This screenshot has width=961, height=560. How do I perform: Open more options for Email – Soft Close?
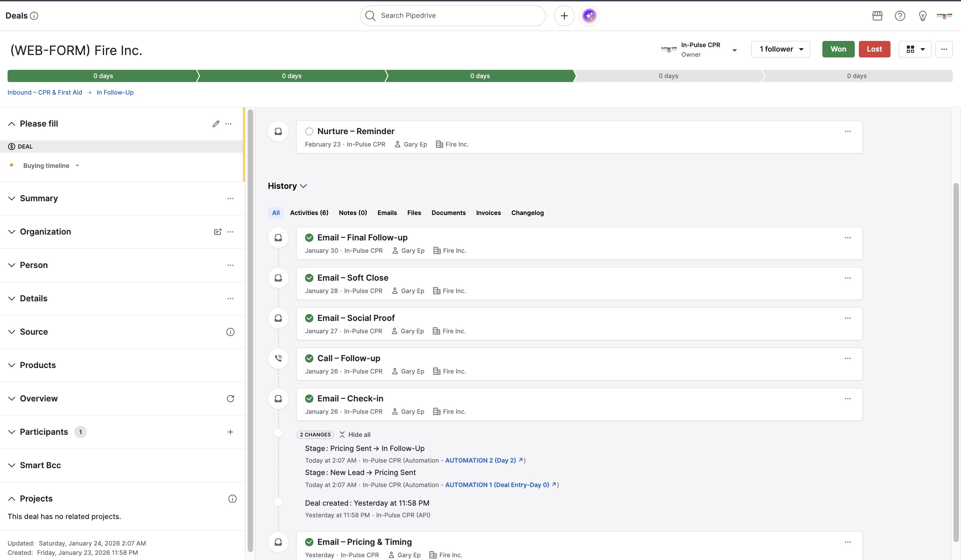click(x=847, y=278)
